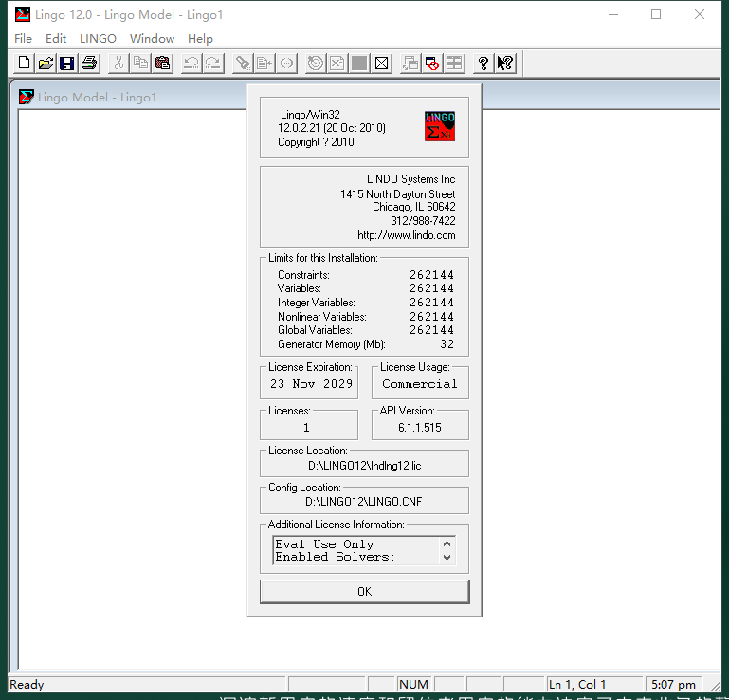Image resolution: width=729 pixels, height=700 pixels.
Task: Click the Send To Back windows icon
Action: (410, 63)
